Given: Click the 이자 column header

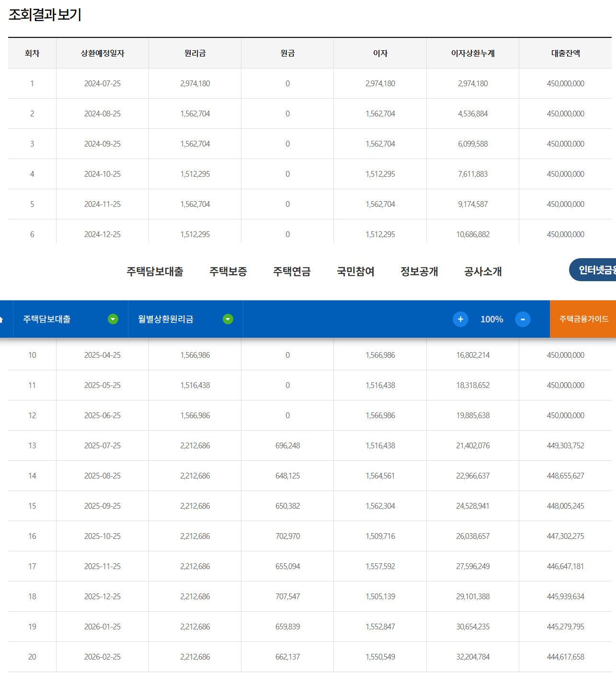Looking at the screenshot, I should [x=380, y=53].
